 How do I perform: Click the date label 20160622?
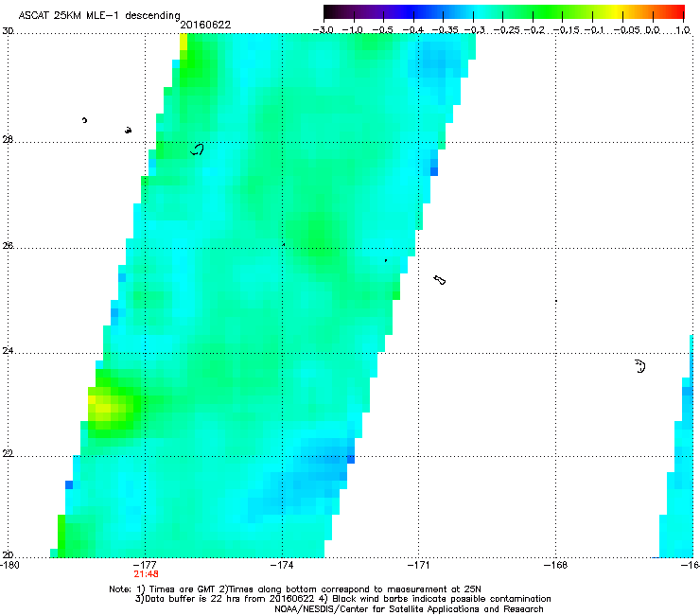click(x=205, y=25)
